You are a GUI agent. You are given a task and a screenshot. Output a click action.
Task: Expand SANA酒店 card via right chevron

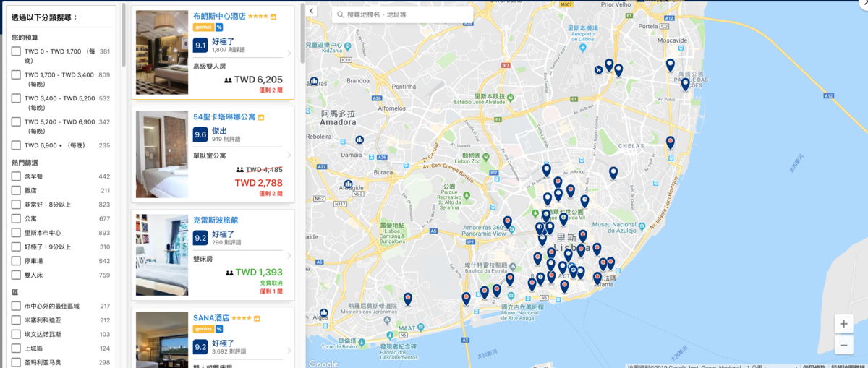[289, 351]
